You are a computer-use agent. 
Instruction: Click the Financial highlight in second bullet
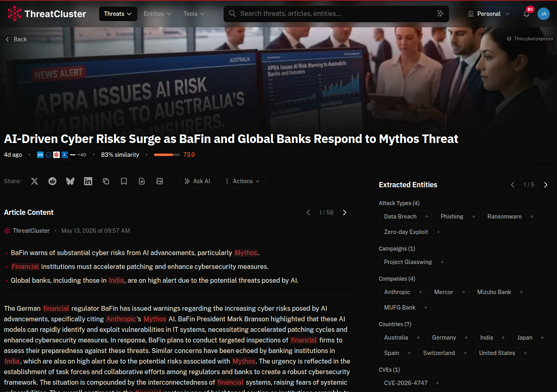tap(25, 266)
